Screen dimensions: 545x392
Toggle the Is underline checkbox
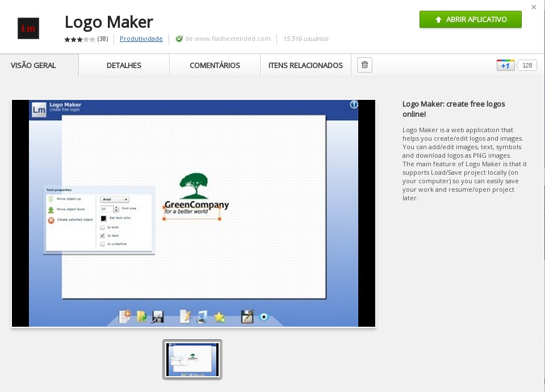103,244
